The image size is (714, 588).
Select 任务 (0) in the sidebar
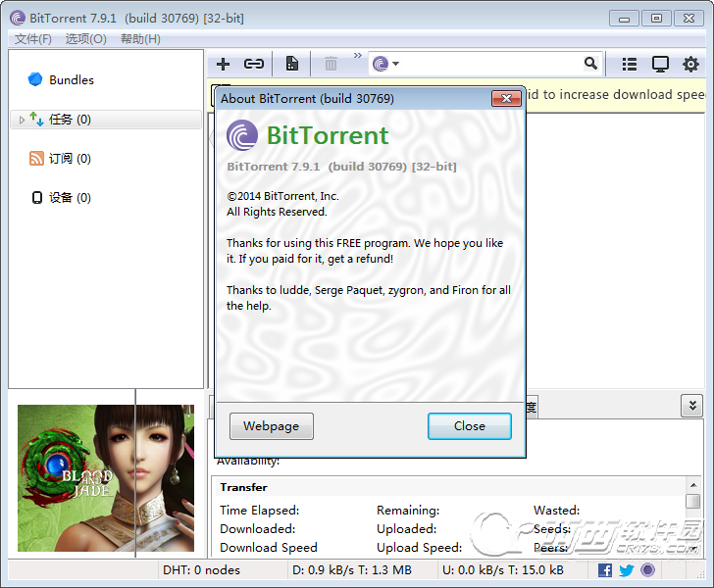pos(106,120)
